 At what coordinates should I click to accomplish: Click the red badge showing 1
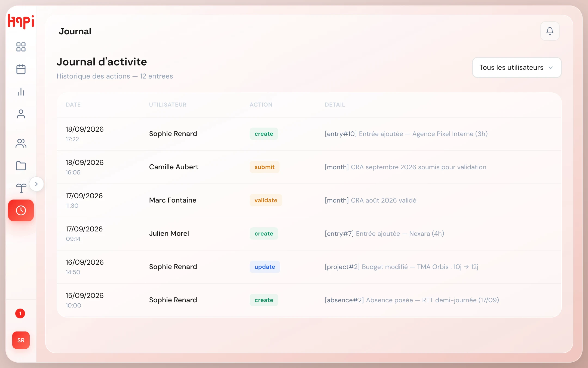[20, 313]
